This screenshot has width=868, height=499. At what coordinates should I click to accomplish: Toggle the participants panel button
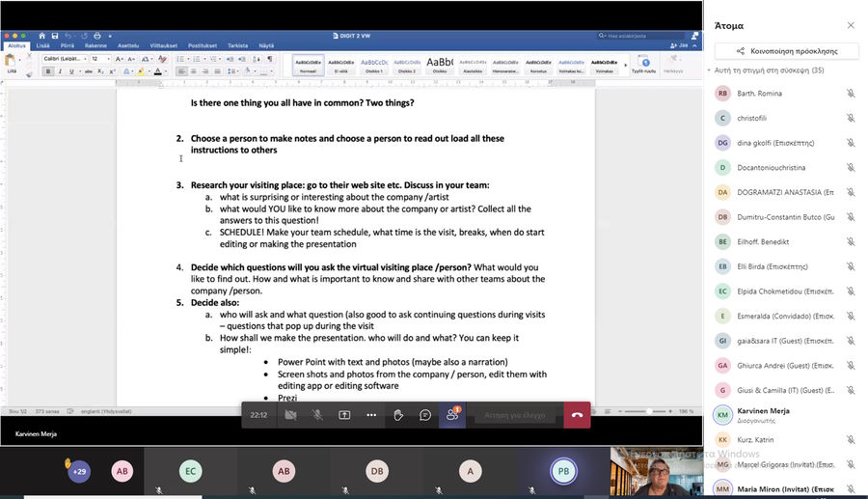(452, 415)
